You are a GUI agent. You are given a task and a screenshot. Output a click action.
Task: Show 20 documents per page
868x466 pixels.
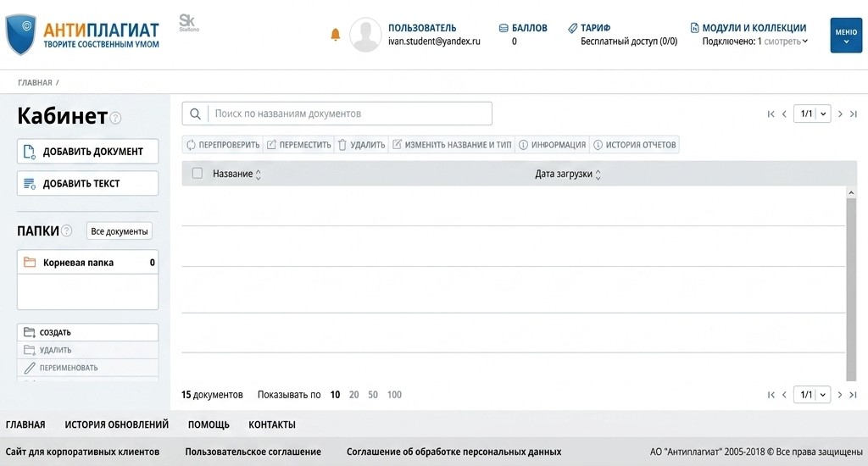[x=353, y=395]
